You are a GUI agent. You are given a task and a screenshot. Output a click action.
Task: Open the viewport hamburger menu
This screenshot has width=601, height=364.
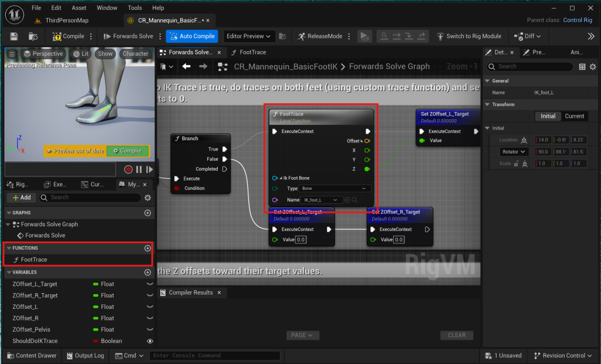pyautogui.click(x=12, y=54)
